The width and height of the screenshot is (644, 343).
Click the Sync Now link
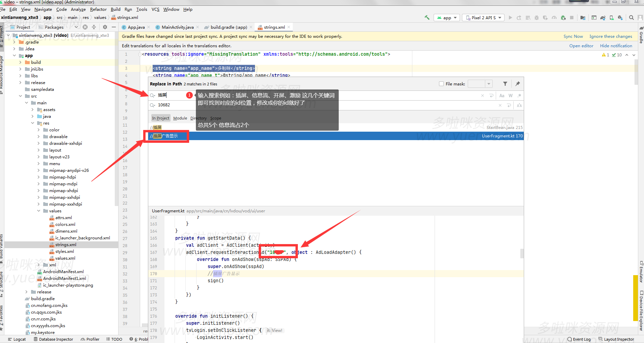click(573, 36)
